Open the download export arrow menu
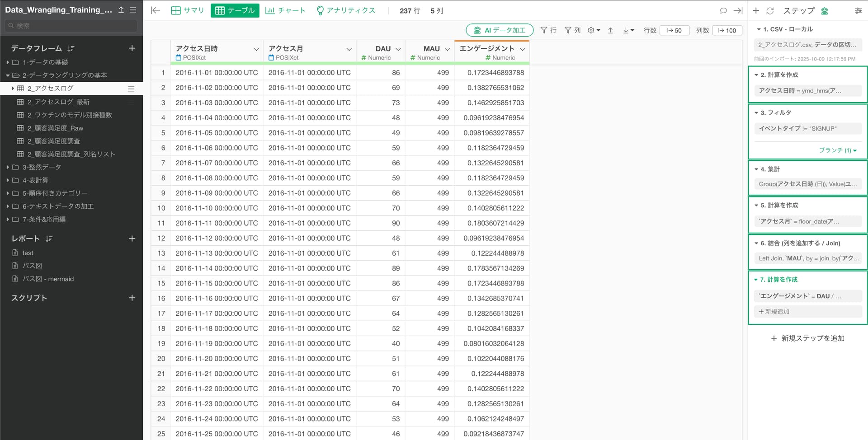The image size is (868, 440). click(x=628, y=30)
